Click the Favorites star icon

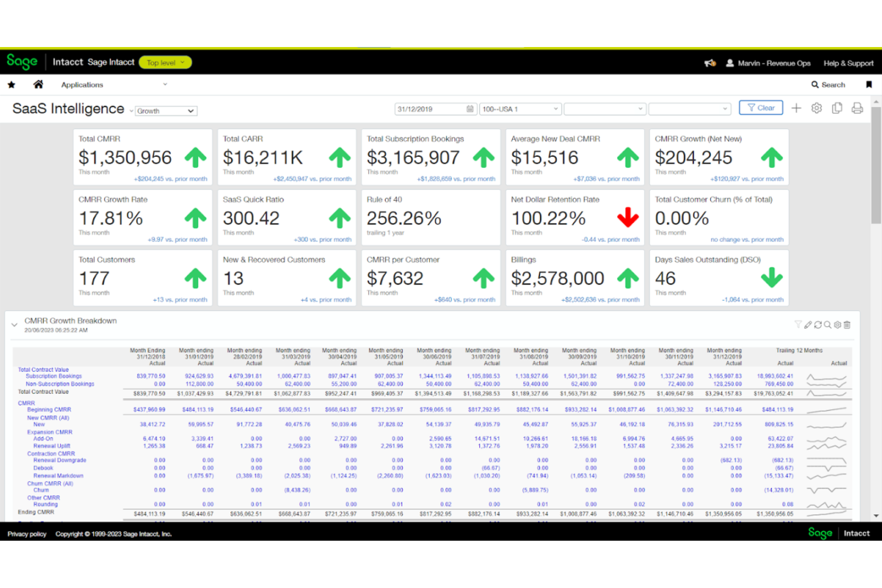pyautogui.click(x=11, y=85)
